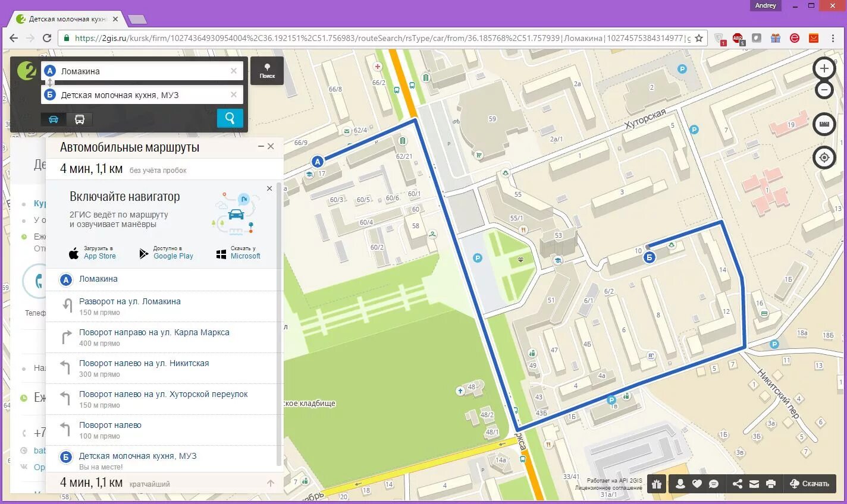Switch to public transport route mode
The width and height of the screenshot is (847, 504).
[x=79, y=119]
